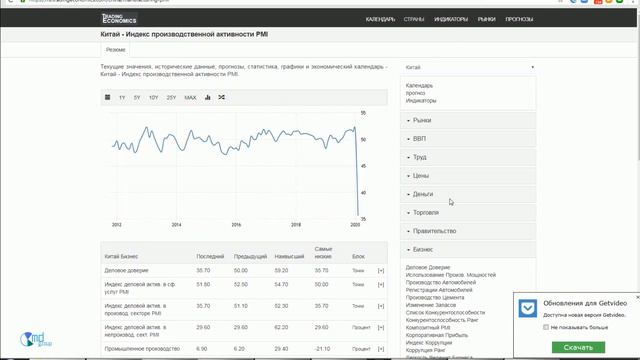Open sidebar link Регистрации Автомобилей
The width and height of the screenshot is (640, 360).
point(439,290)
